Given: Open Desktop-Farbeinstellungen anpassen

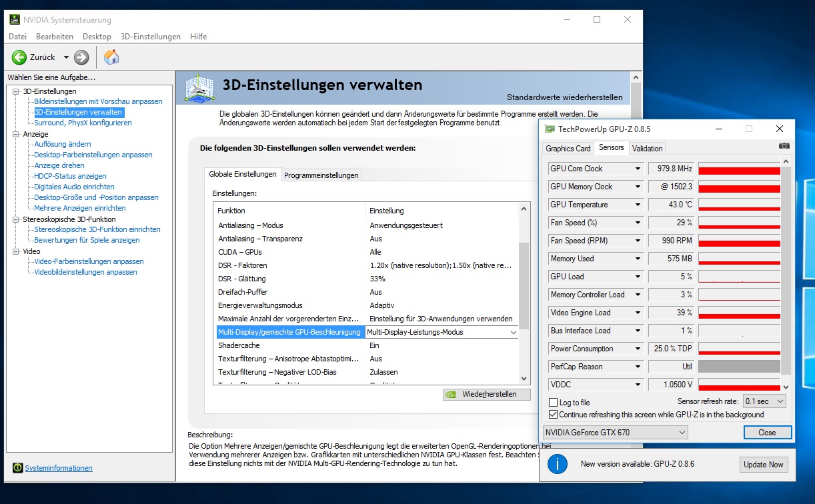Looking at the screenshot, I should point(93,155).
